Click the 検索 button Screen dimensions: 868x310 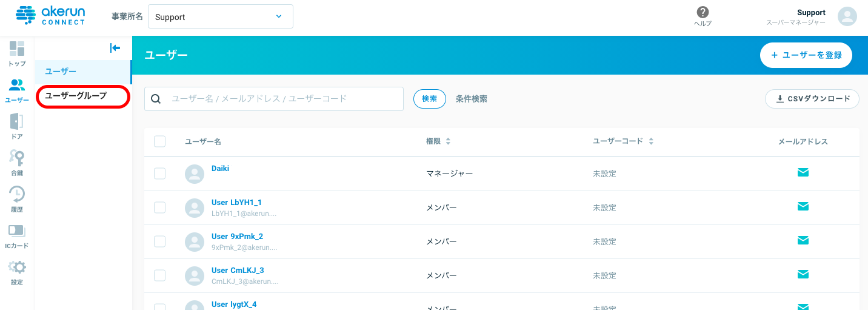(x=430, y=99)
